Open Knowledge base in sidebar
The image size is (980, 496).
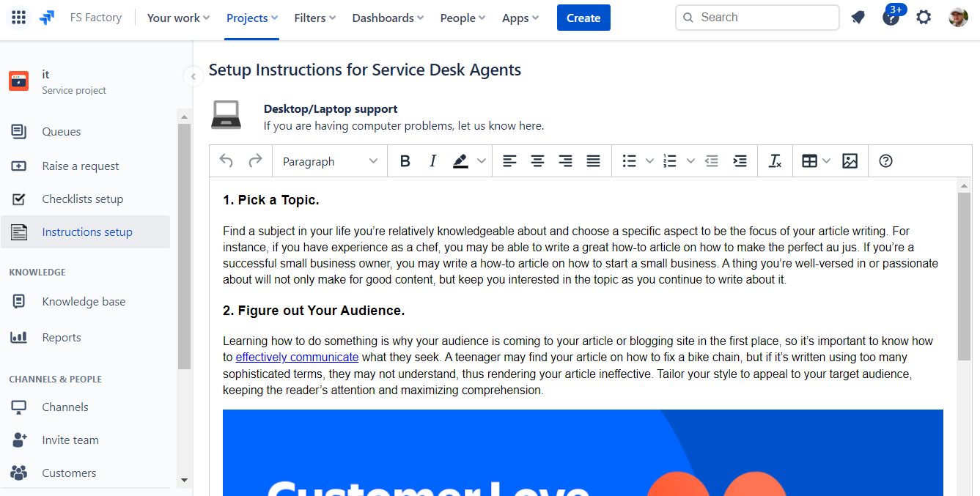click(86, 302)
